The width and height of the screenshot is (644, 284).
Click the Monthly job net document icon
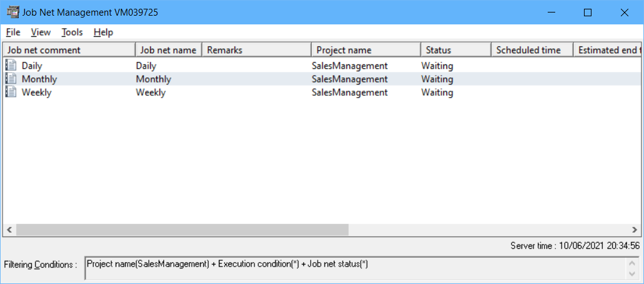pyautogui.click(x=11, y=79)
